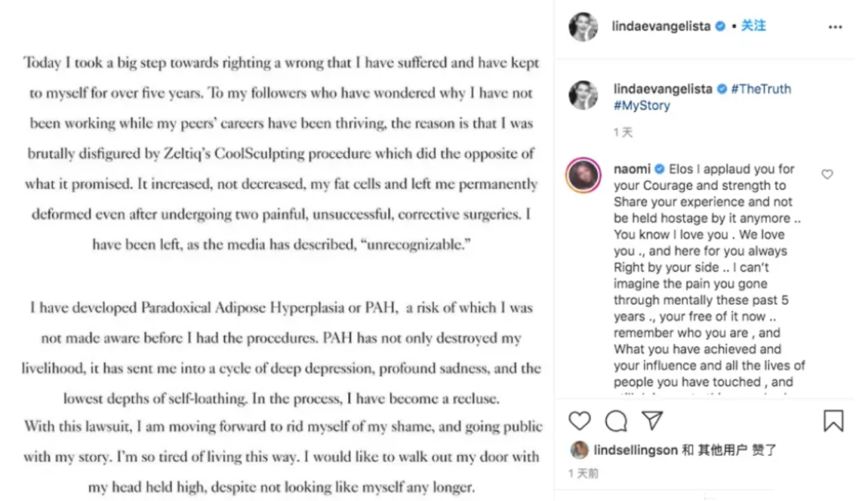This screenshot has height=501, width=868.
Task: Click the 1天前 post timestamp
Action: 583,474
